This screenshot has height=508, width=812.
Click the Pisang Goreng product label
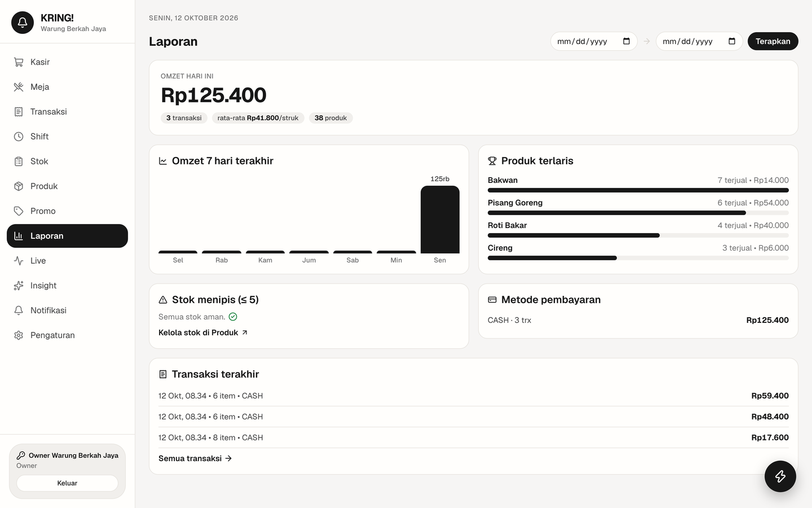[x=515, y=203]
